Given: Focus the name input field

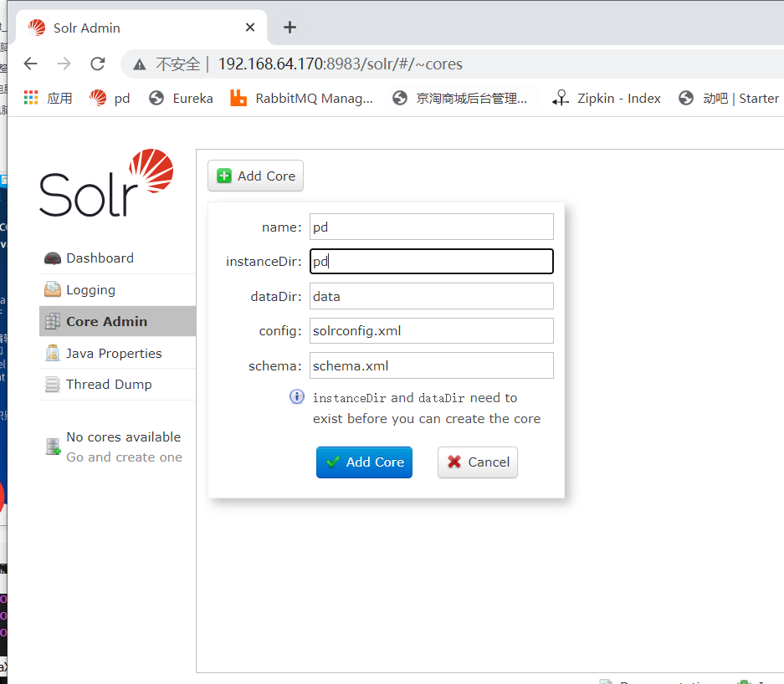Looking at the screenshot, I should [432, 227].
